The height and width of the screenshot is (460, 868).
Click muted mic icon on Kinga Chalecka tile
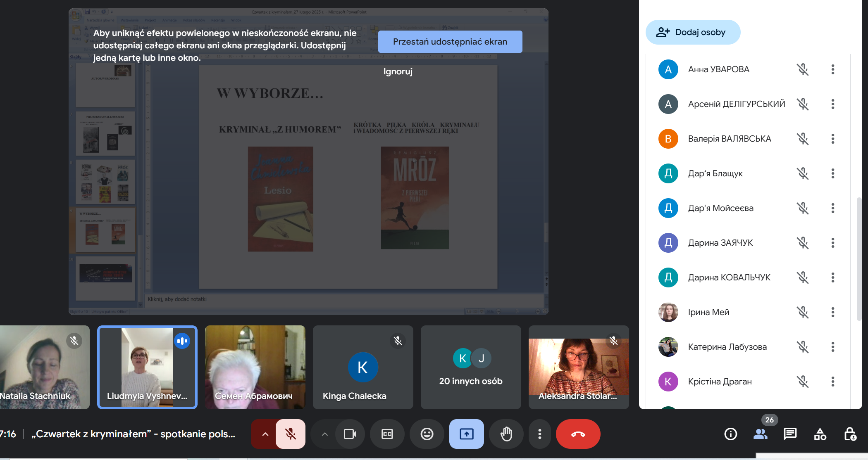tap(398, 341)
